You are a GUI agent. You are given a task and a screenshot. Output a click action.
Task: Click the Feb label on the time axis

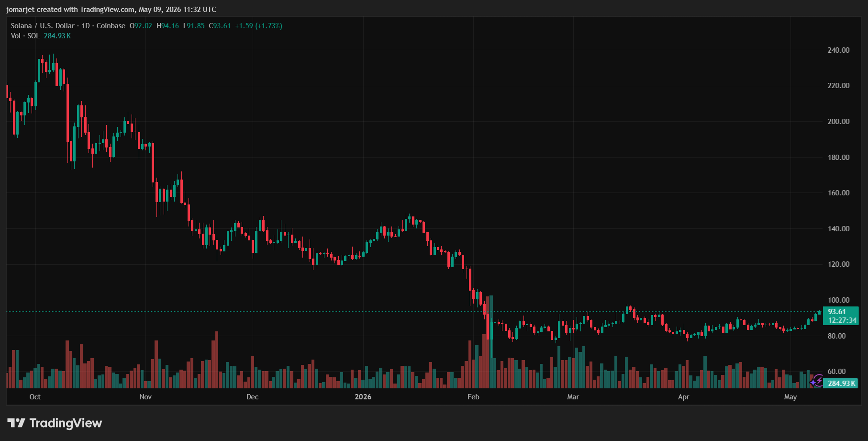pos(473,397)
